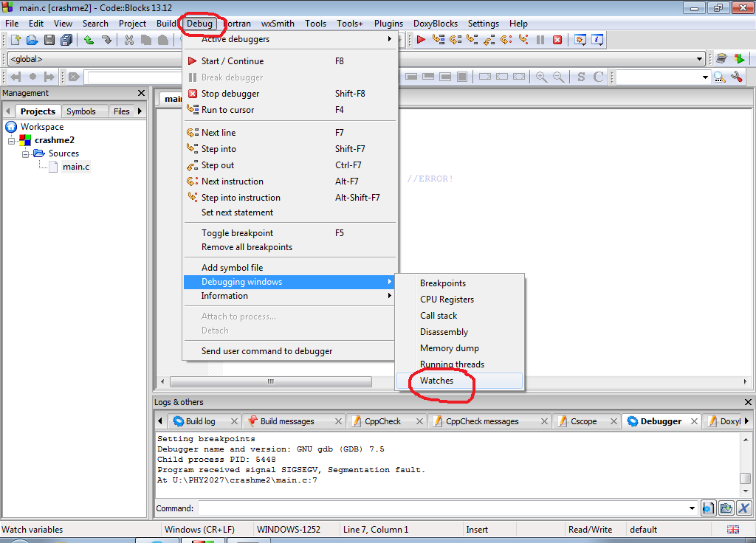Close the Cscope log tab

coord(614,421)
